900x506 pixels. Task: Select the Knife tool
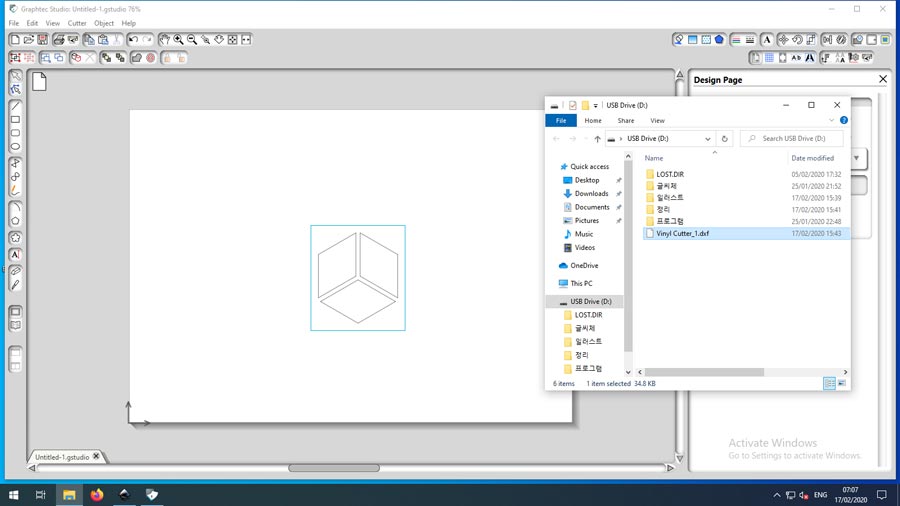(x=15, y=285)
